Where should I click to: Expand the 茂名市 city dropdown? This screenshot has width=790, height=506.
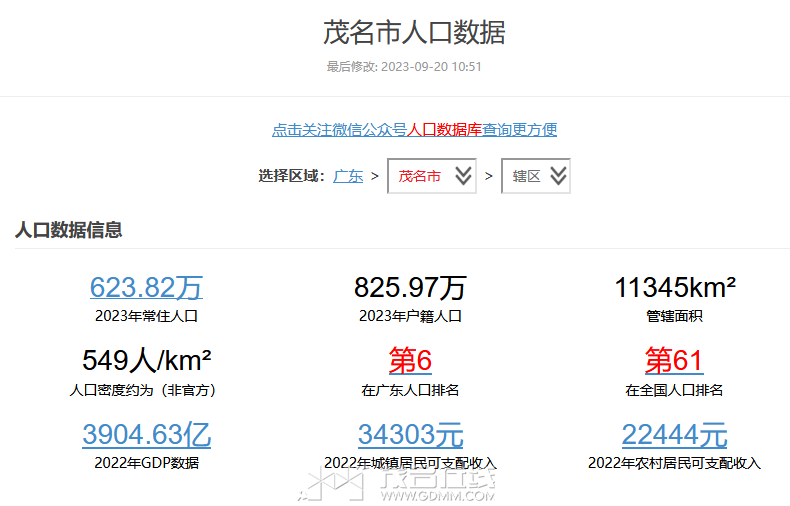tap(432, 176)
